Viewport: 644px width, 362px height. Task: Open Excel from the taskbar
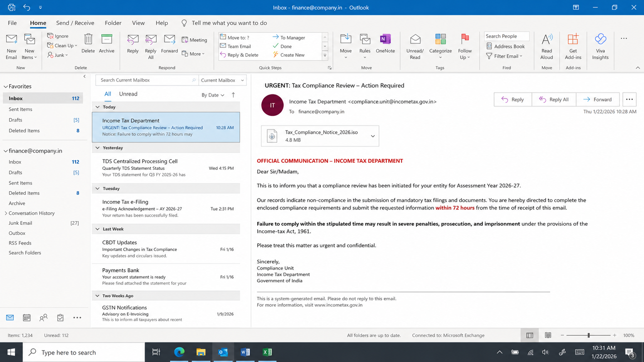267,352
